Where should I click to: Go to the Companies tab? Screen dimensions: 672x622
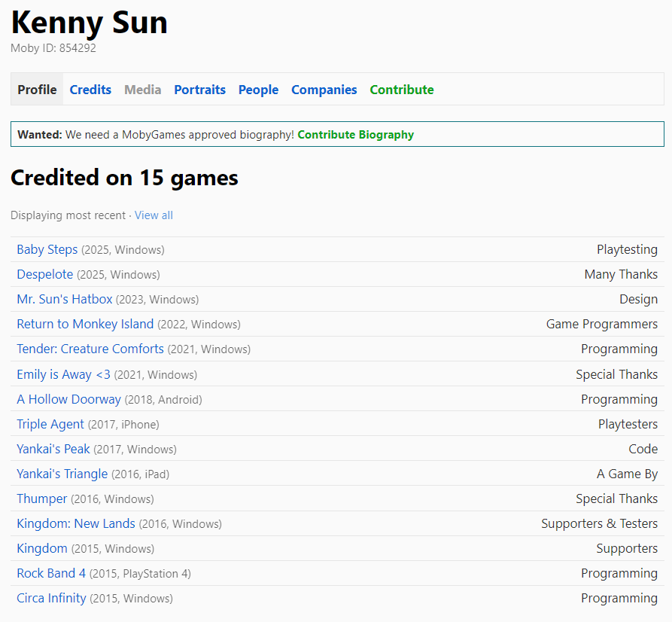[324, 90]
